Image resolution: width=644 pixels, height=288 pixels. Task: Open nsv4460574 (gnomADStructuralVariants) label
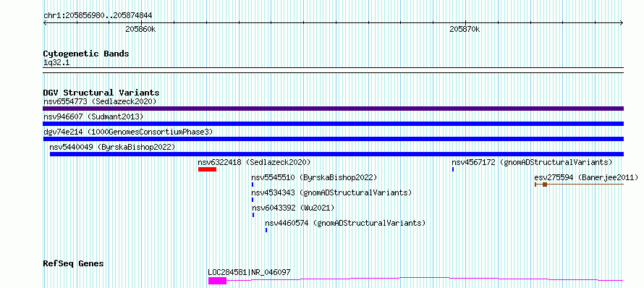click(345, 223)
